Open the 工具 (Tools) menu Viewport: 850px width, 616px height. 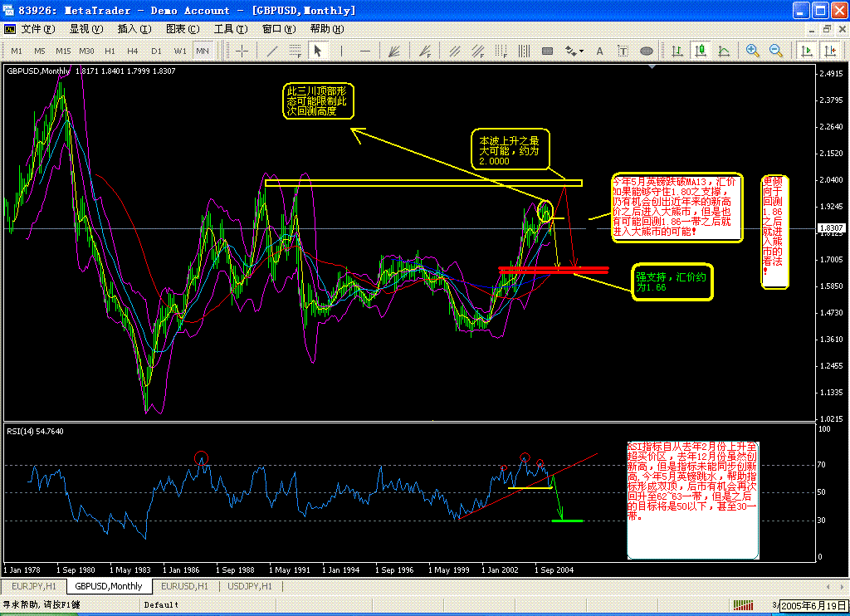point(231,29)
